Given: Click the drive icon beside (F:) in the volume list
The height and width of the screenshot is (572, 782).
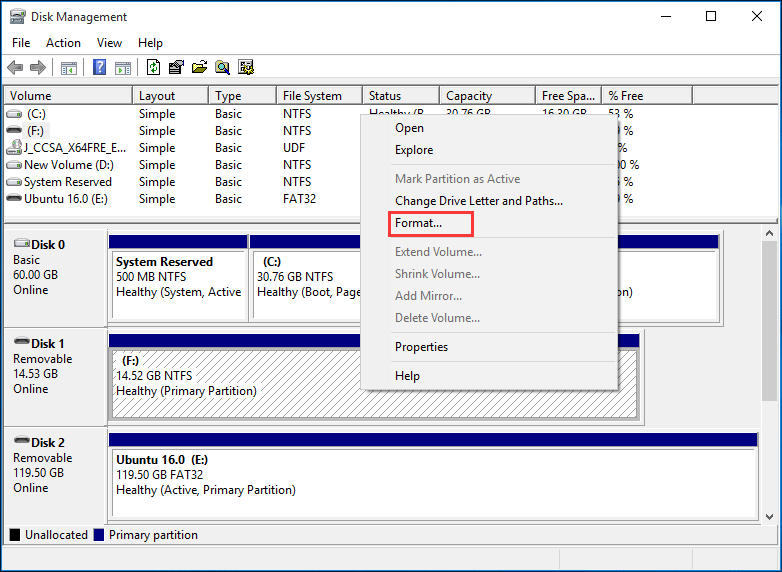Looking at the screenshot, I should click(x=14, y=131).
